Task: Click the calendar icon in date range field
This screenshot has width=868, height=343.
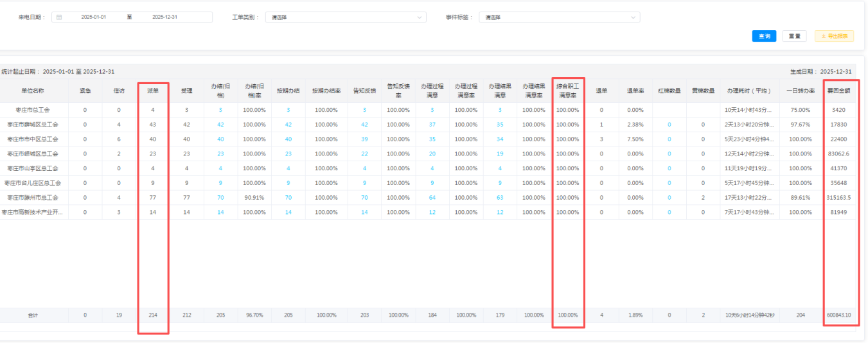Action: pyautogui.click(x=59, y=17)
